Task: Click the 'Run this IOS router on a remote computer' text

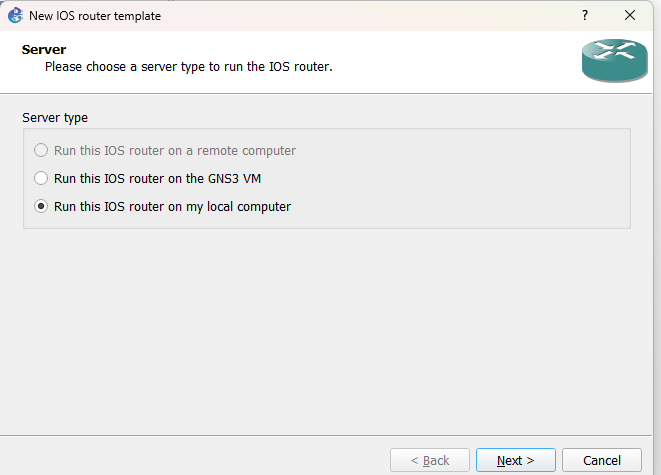Action: 175,150
